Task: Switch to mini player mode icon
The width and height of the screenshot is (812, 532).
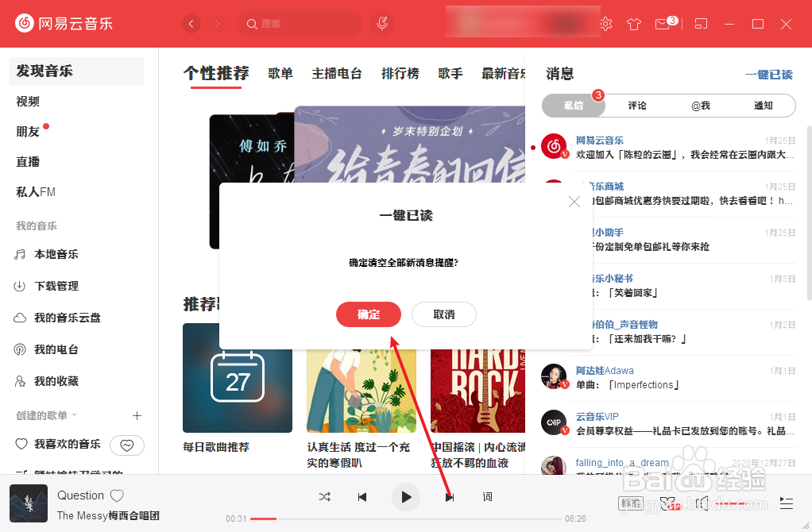Action: click(701, 24)
